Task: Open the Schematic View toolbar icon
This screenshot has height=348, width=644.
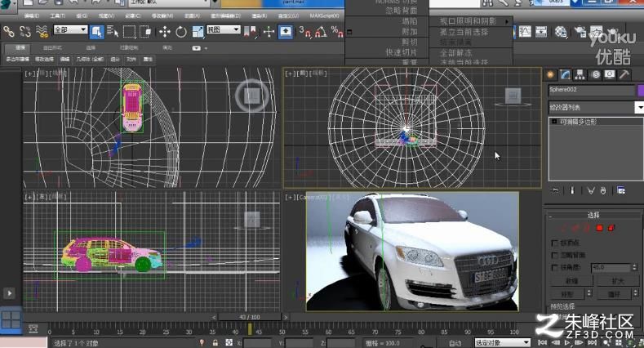Action: tap(541, 32)
